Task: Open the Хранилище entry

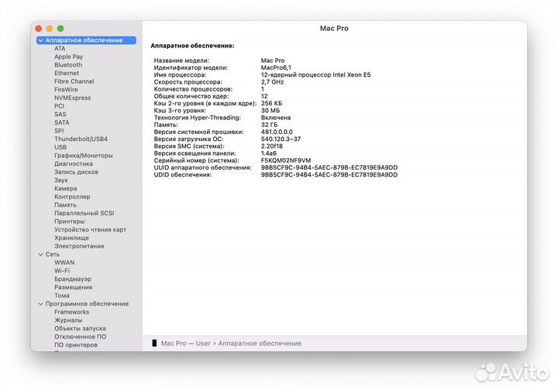Action: (x=71, y=238)
